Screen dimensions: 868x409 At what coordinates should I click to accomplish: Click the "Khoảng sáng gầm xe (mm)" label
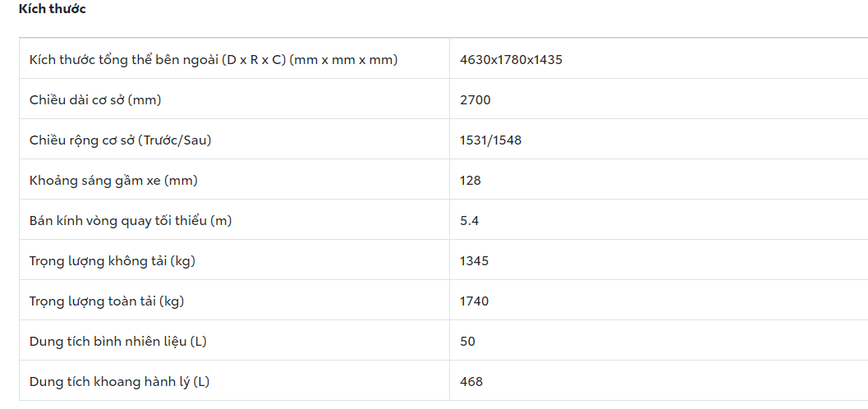pyautogui.click(x=113, y=181)
